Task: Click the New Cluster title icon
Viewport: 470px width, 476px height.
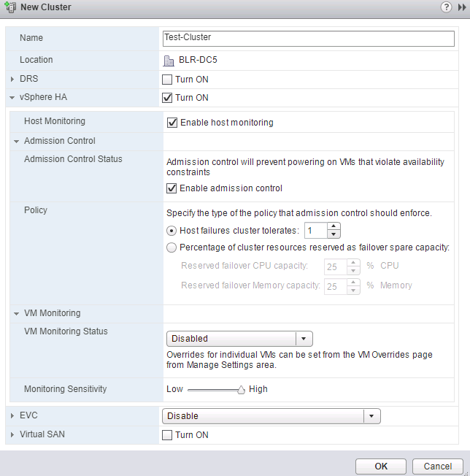Action: click(9, 7)
